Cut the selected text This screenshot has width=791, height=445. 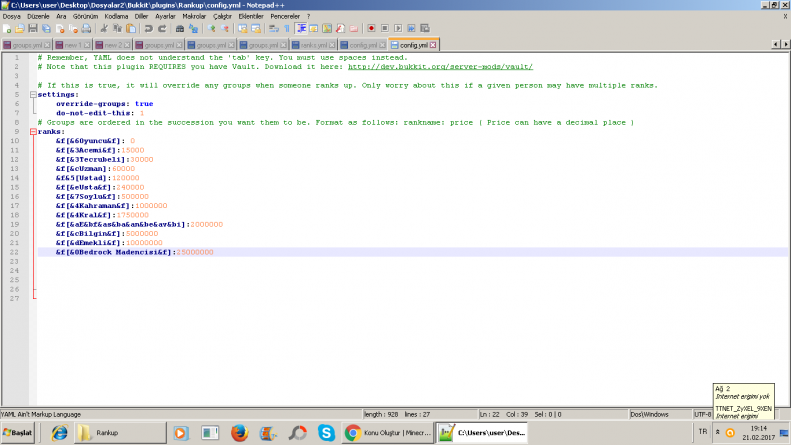[104, 29]
